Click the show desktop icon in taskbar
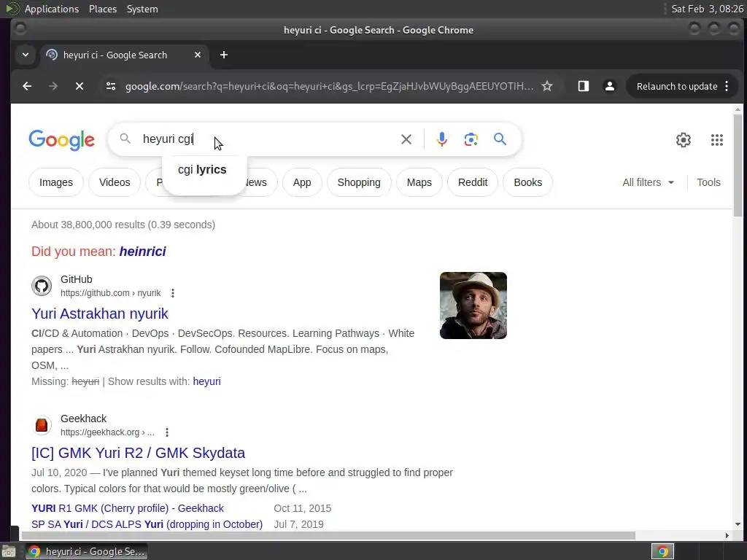The width and height of the screenshot is (747, 560). (x=9, y=552)
